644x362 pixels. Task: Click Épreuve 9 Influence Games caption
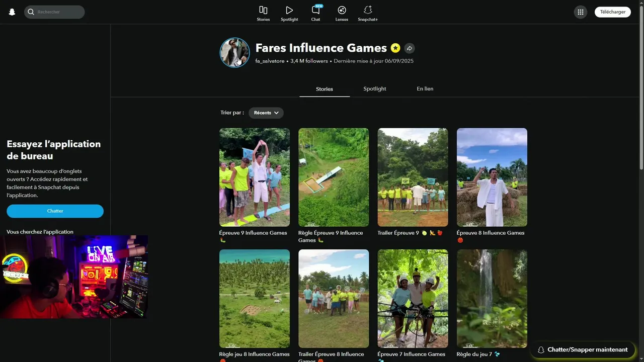click(253, 236)
